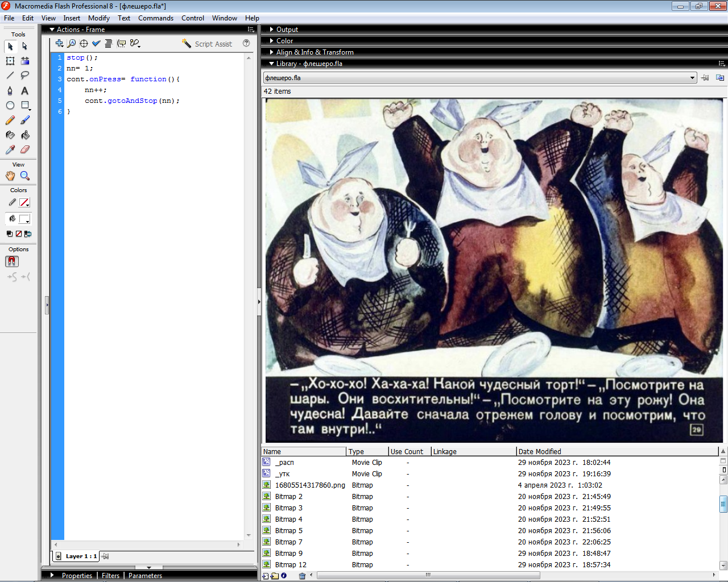Image resolution: width=728 pixels, height=582 pixels.
Task: Select the Eyedropper tool
Action: [10, 149]
